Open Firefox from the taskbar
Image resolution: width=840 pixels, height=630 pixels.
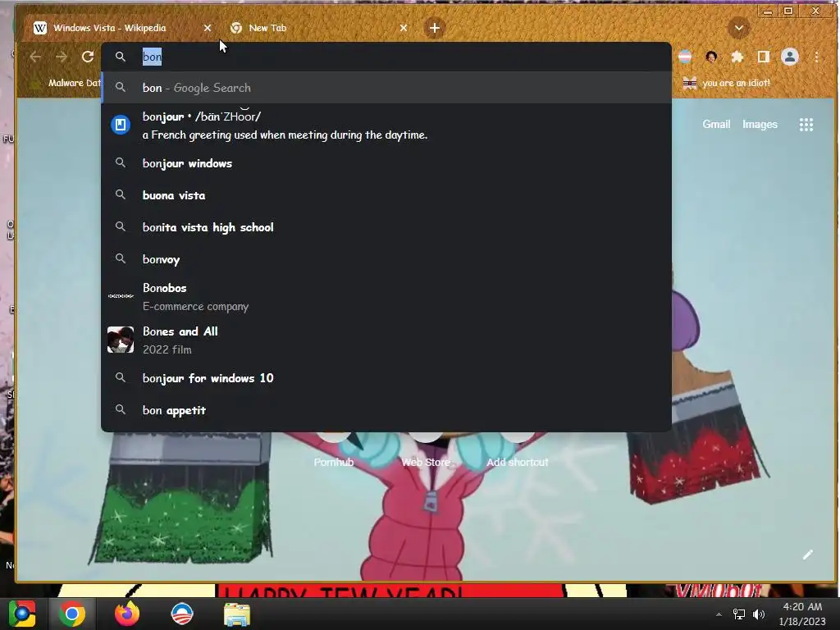(x=127, y=614)
